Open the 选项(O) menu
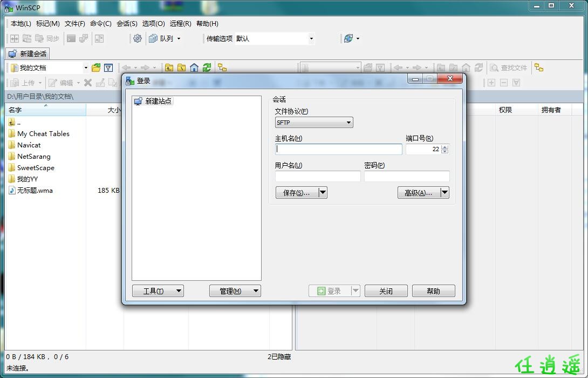This screenshot has width=588, height=378. (153, 24)
